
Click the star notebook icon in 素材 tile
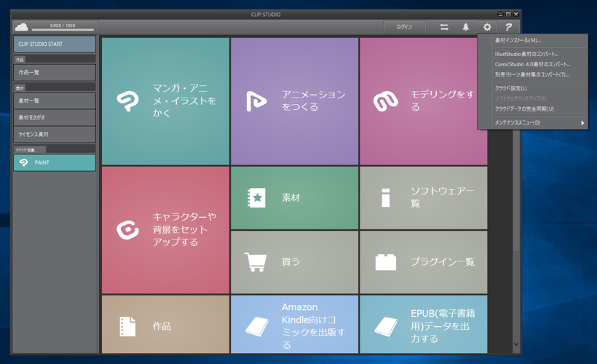(x=256, y=197)
